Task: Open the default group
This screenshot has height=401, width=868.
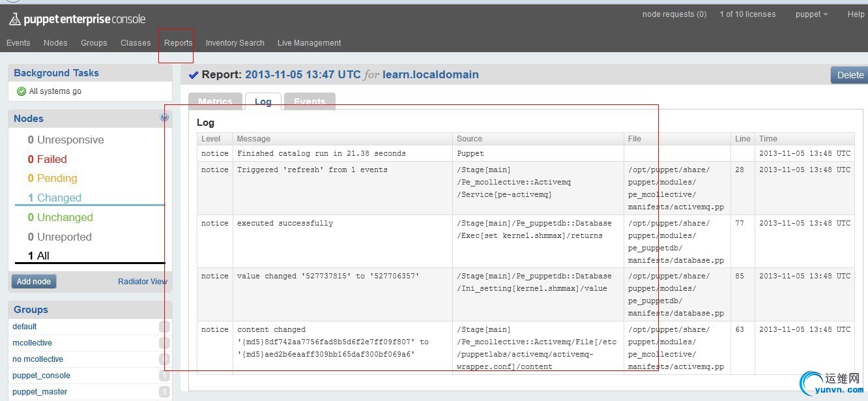Action: tap(25, 327)
